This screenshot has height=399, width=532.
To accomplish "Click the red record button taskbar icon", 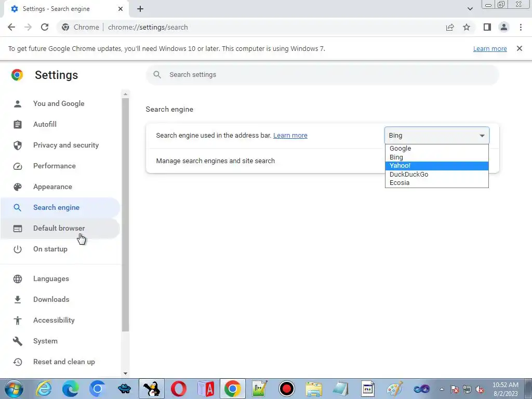I will (x=286, y=389).
